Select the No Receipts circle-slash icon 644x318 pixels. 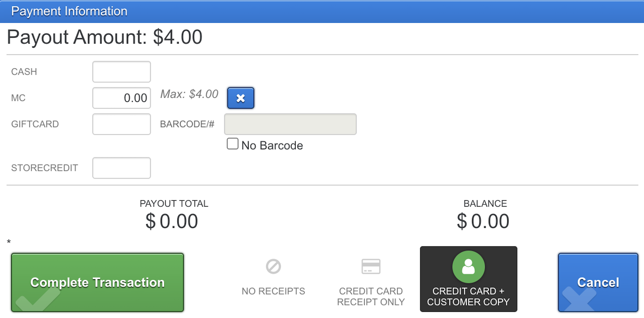[273, 266]
